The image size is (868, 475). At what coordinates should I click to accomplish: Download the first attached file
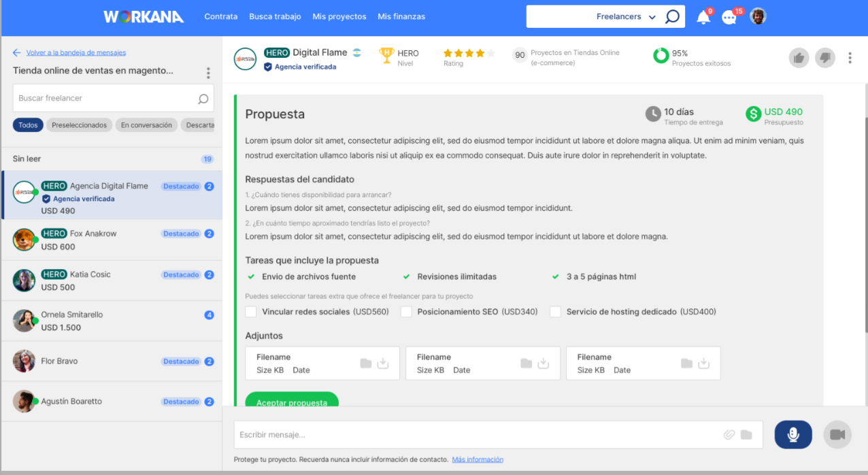click(383, 364)
